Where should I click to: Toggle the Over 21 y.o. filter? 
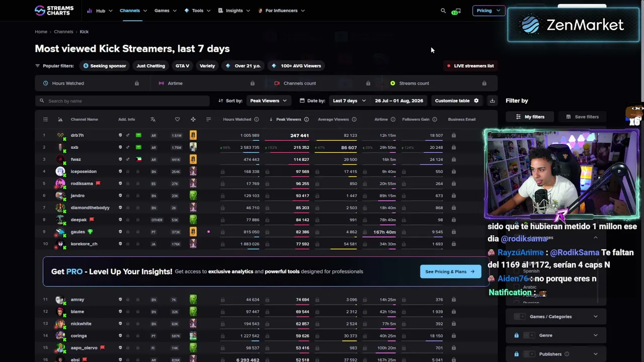(244, 66)
